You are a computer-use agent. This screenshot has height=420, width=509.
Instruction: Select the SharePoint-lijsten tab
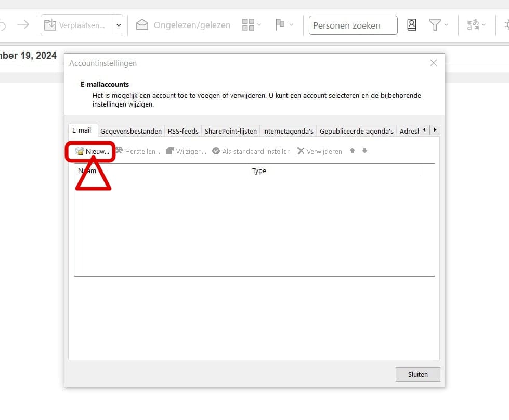click(230, 131)
